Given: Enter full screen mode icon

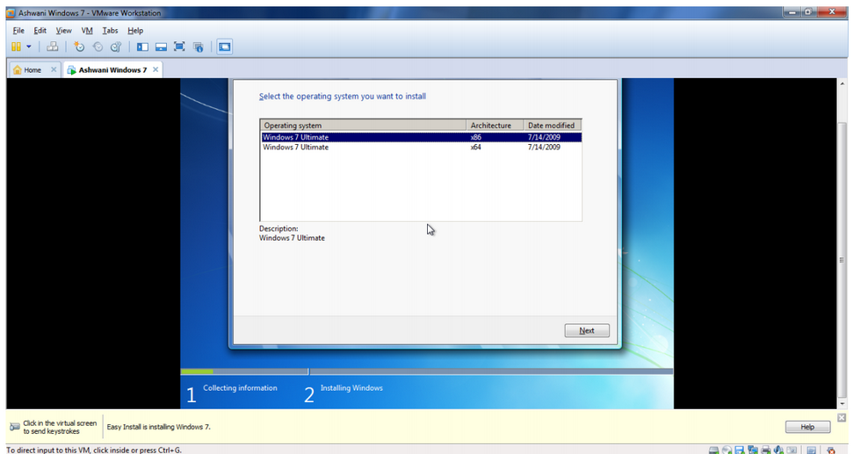Looking at the screenshot, I should point(179,47).
